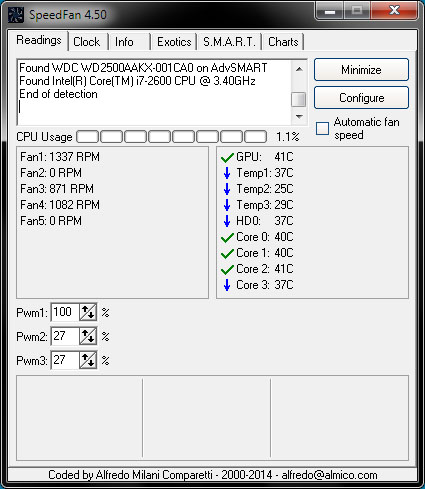Click the 'Fan3: 871 RPM' reading
The height and width of the screenshot is (489, 425).
[x=57, y=189]
